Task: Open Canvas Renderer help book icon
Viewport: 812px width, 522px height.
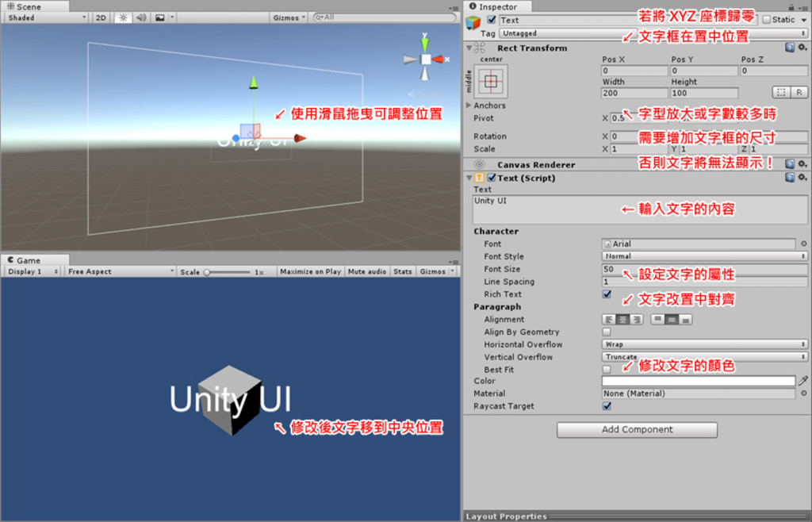Action: (789, 164)
